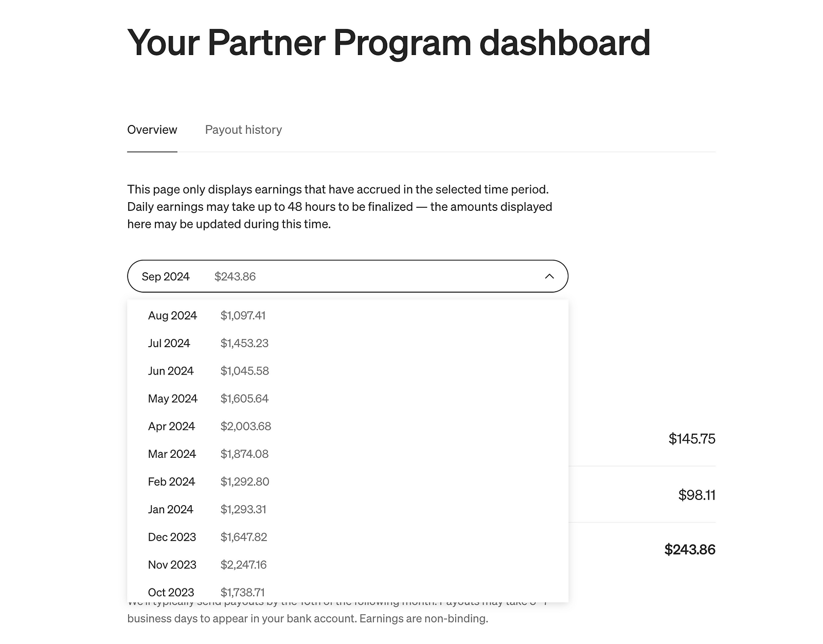Select the Overview tab
This screenshot has height=644, width=823.
click(152, 130)
